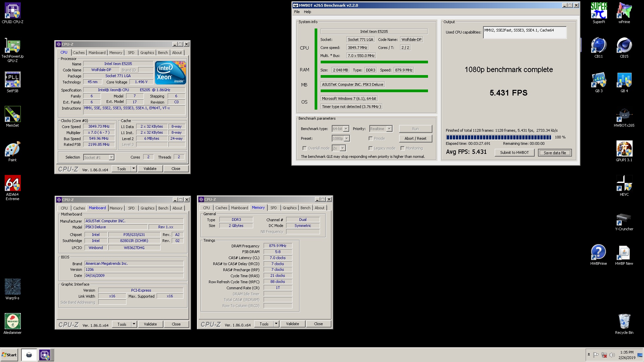Open the Overkill 2x dropdown
The height and width of the screenshot is (362, 644).
point(342,148)
